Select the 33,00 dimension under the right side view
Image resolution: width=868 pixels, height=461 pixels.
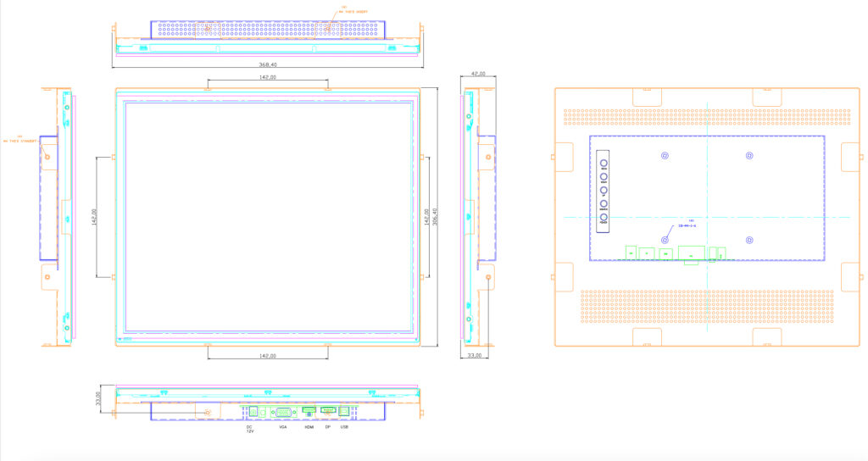[475, 355]
